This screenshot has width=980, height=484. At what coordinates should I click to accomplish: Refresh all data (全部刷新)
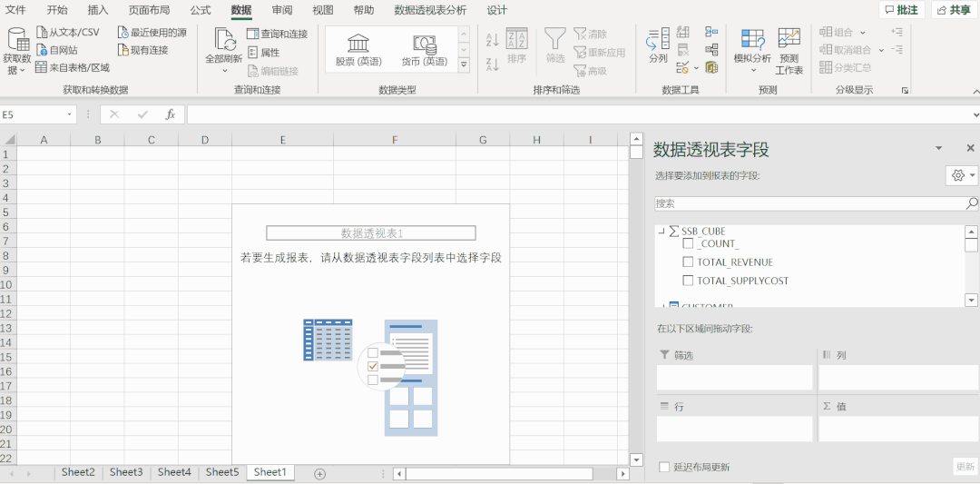click(x=224, y=51)
